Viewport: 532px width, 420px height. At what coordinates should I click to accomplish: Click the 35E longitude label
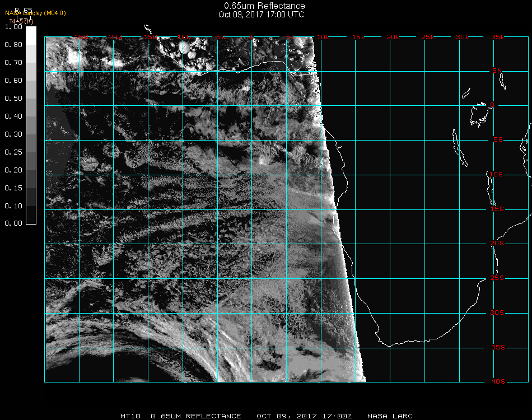click(498, 37)
